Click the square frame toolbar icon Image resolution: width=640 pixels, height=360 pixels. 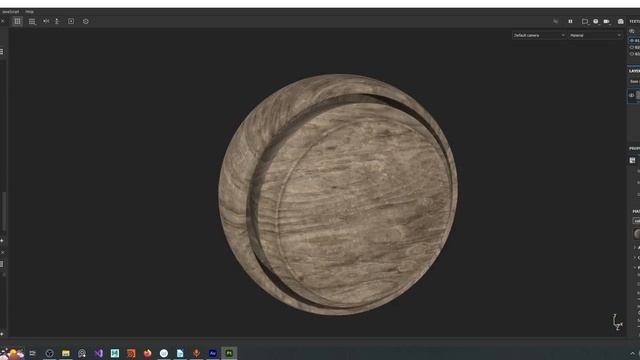(71, 21)
